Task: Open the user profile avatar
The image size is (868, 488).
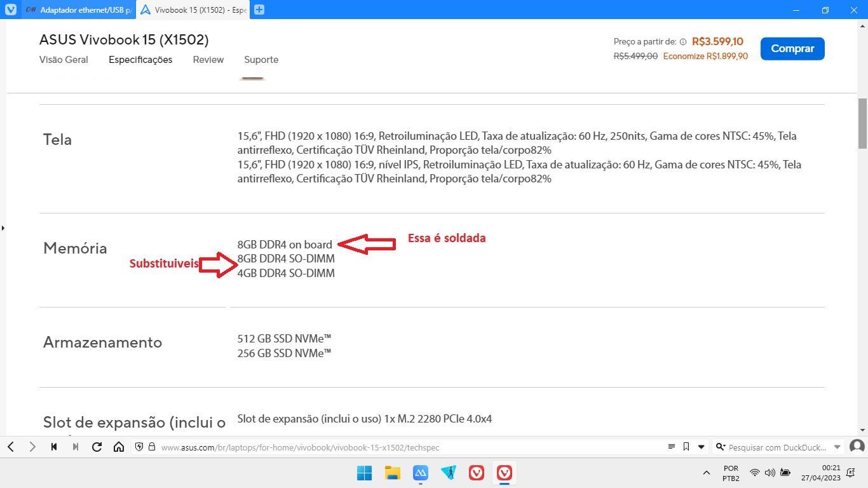Action: point(857,447)
